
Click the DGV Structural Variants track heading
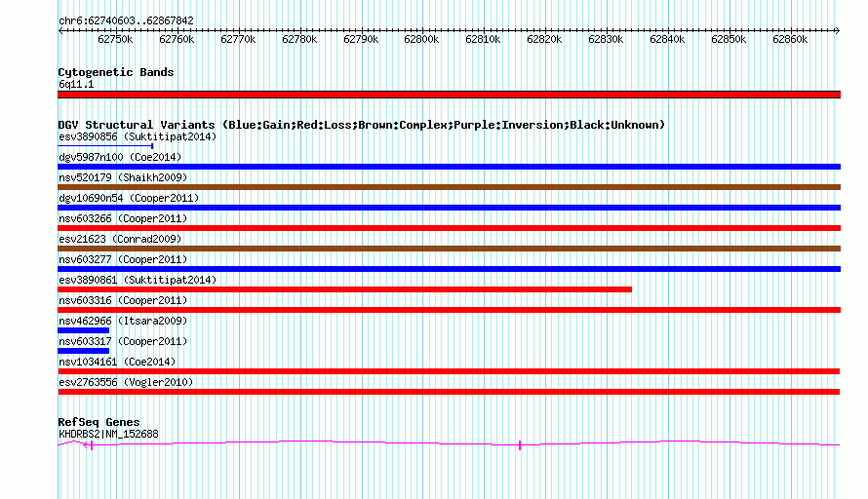(362, 125)
